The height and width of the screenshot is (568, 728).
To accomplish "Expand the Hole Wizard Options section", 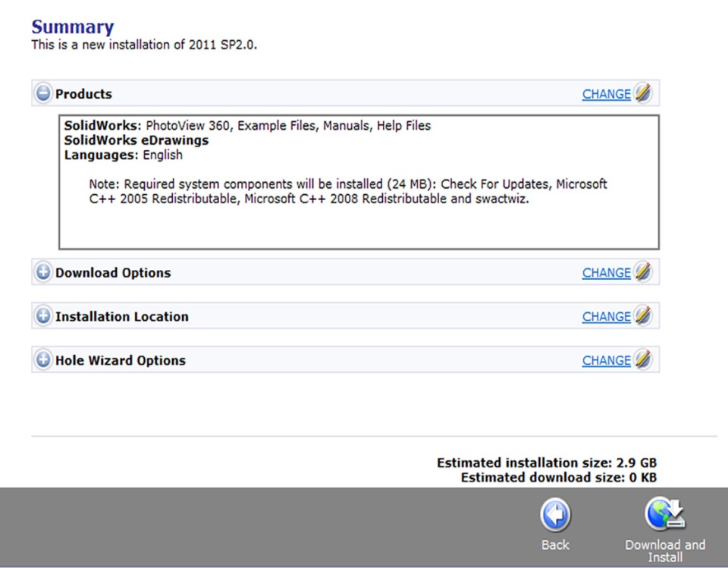I will click(43, 360).
